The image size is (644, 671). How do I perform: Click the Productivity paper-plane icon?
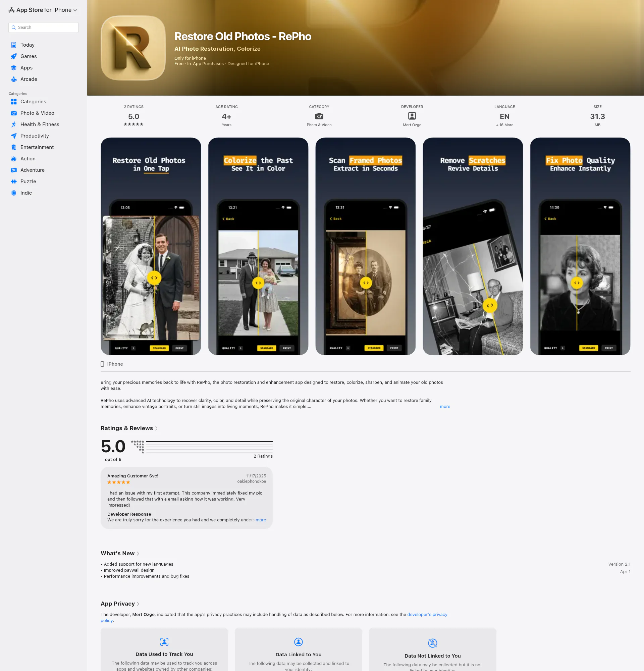[14, 136]
